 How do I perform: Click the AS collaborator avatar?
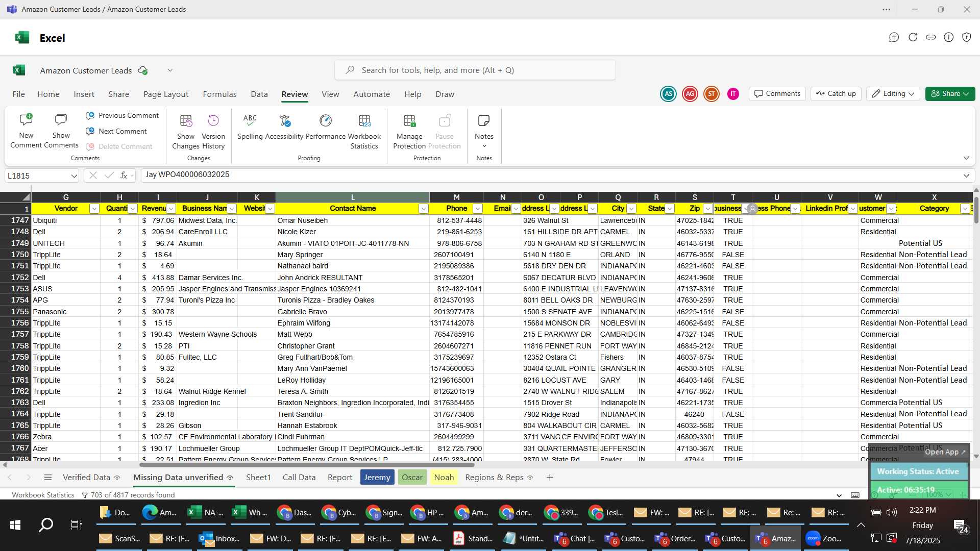click(668, 94)
